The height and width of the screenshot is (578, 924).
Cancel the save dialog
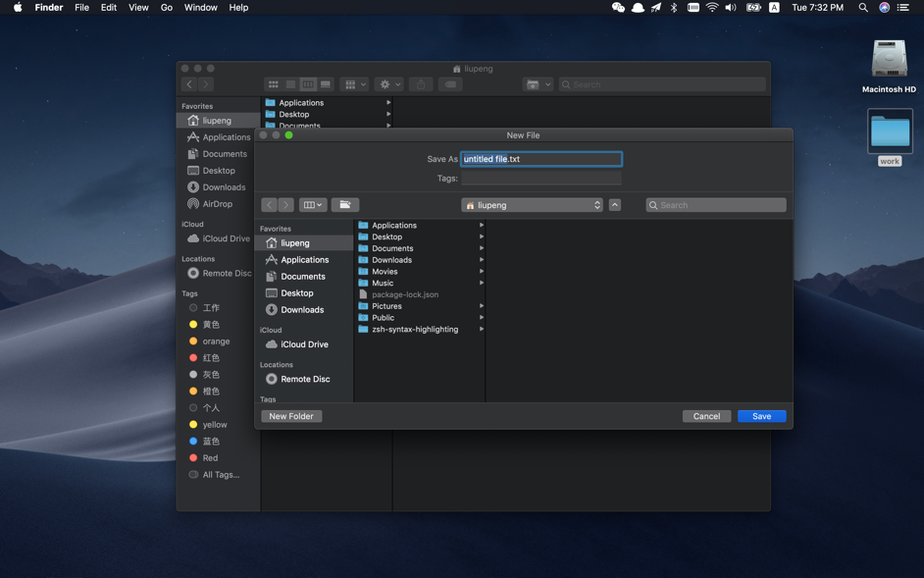click(x=706, y=416)
